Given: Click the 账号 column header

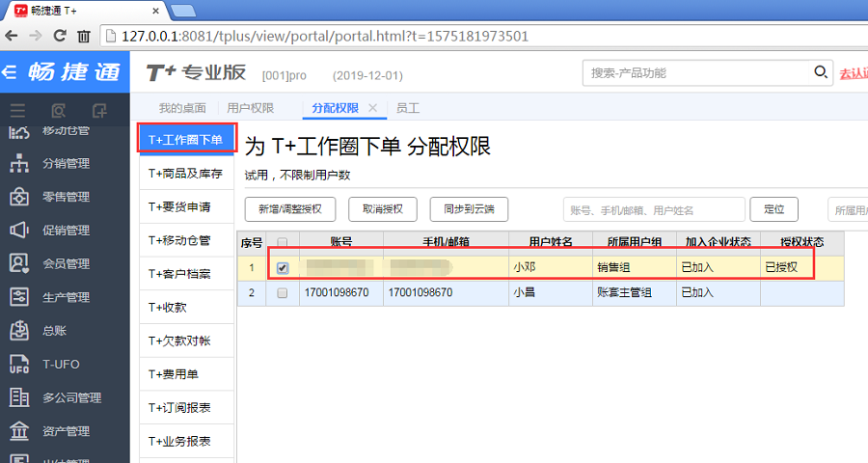Looking at the screenshot, I should pyautogui.click(x=341, y=242).
